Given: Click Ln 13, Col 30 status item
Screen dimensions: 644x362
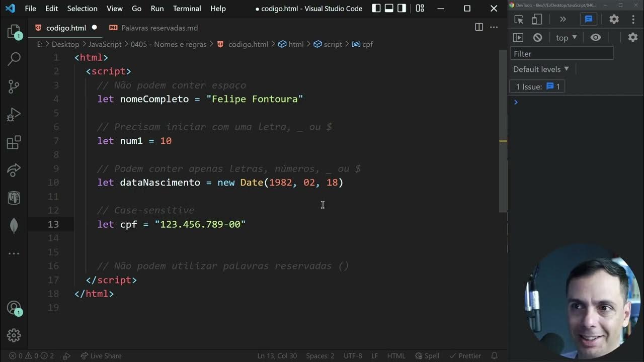Looking at the screenshot, I should pyautogui.click(x=277, y=355).
